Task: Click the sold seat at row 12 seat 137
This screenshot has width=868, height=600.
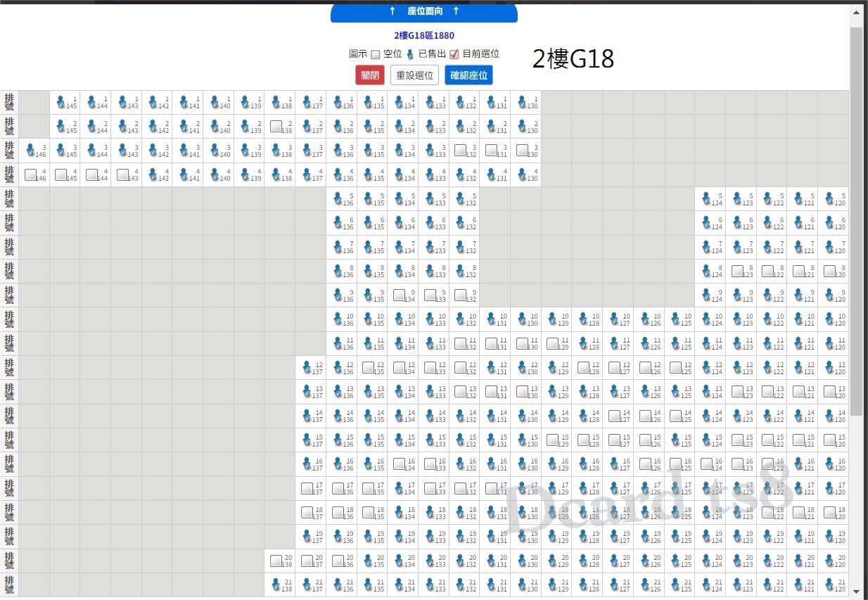Action: pyautogui.click(x=307, y=367)
